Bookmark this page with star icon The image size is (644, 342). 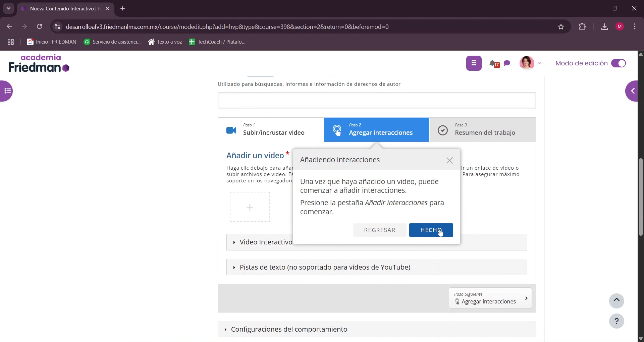click(x=561, y=26)
